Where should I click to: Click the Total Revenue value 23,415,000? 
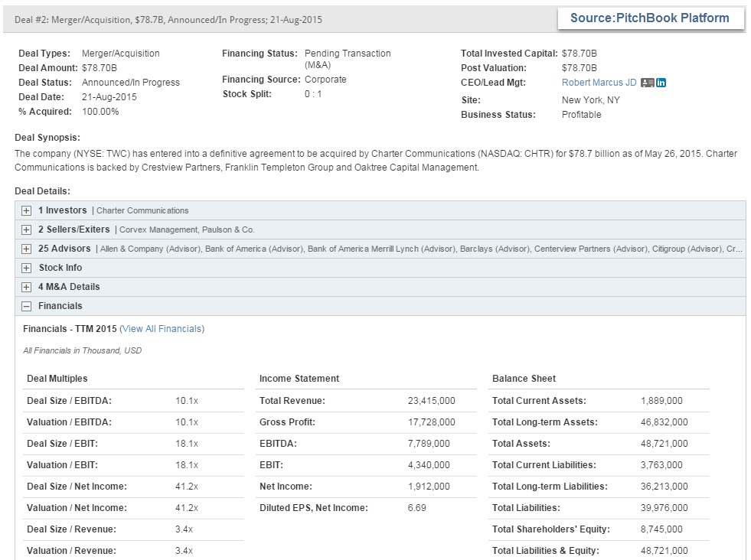[432, 401]
